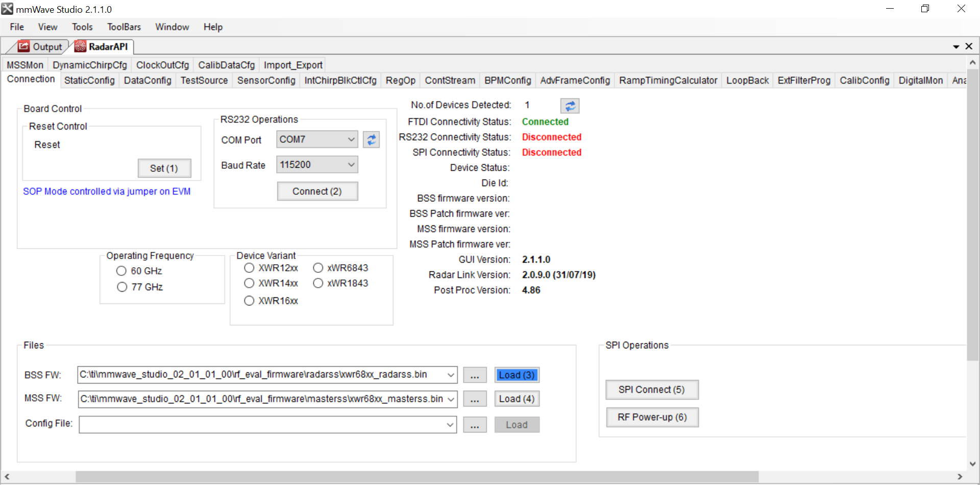Viewport: 980px width, 485px height.
Task: Switch to the MSSMon tab
Action: coord(25,65)
